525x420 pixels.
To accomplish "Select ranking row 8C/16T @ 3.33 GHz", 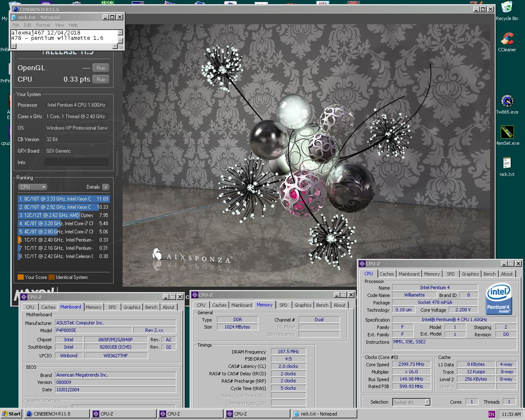I will tap(64, 199).
